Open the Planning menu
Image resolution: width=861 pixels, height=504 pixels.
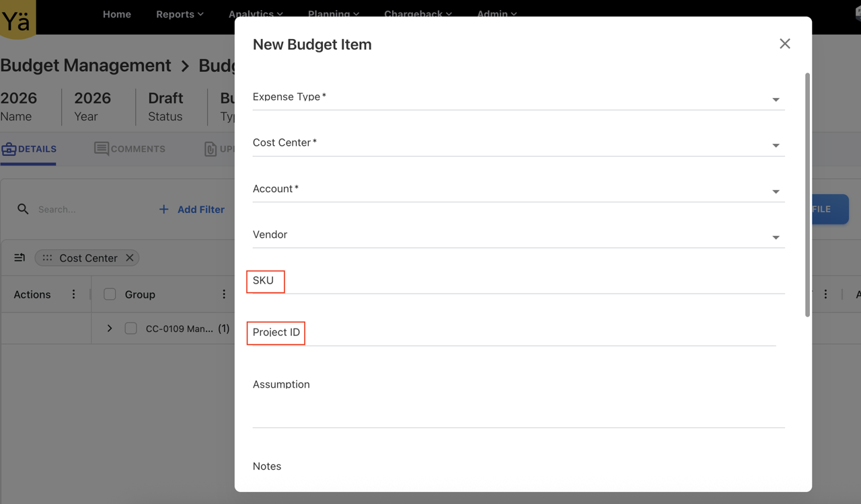tap(334, 13)
